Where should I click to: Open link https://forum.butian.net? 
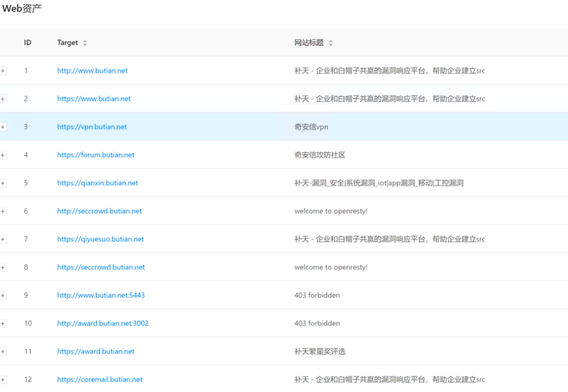click(96, 155)
